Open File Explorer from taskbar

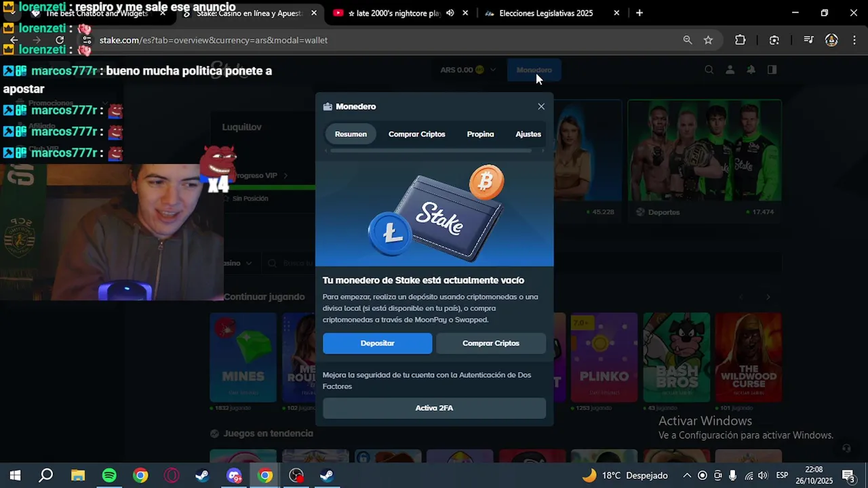[x=78, y=476]
